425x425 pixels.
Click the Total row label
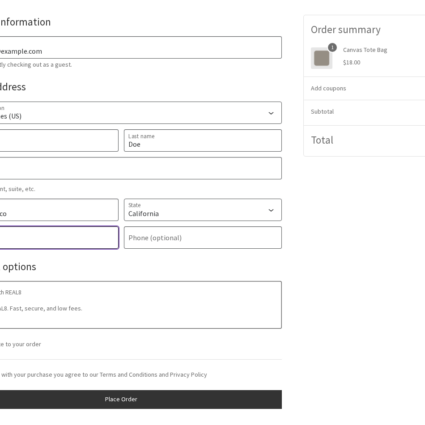click(x=322, y=140)
